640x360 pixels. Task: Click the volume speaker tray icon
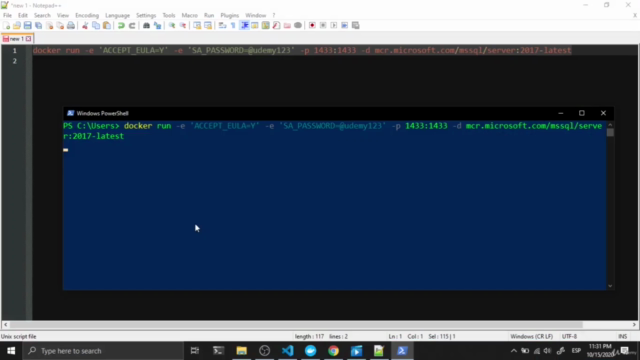547,351
